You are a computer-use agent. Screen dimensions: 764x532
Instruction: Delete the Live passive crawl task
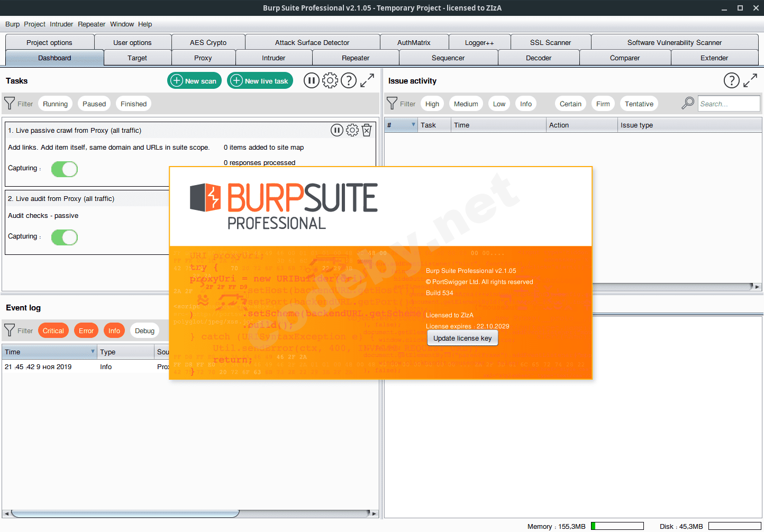(x=367, y=130)
